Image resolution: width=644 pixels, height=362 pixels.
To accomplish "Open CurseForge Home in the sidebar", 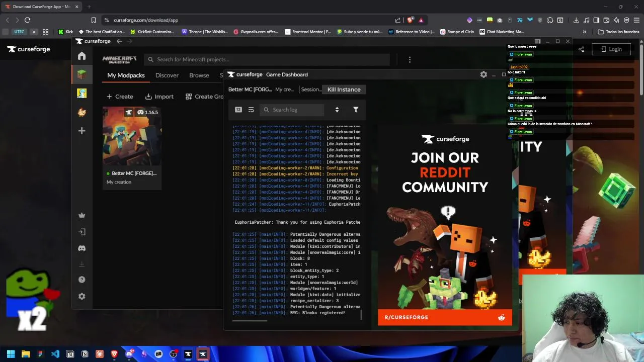I will (82, 56).
